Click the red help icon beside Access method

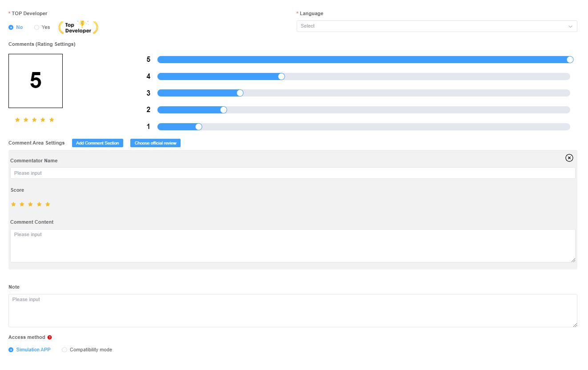(x=49, y=338)
